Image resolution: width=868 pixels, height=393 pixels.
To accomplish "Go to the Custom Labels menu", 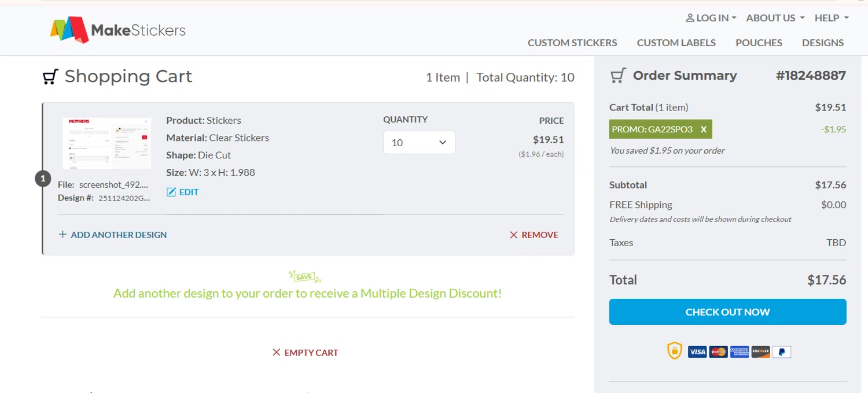I will click(676, 43).
